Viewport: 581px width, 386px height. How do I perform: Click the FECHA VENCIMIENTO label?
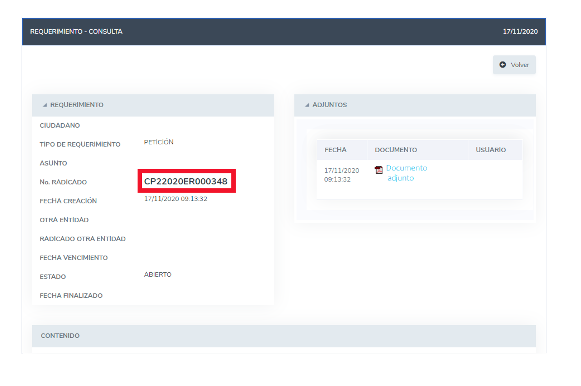click(73, 257)
